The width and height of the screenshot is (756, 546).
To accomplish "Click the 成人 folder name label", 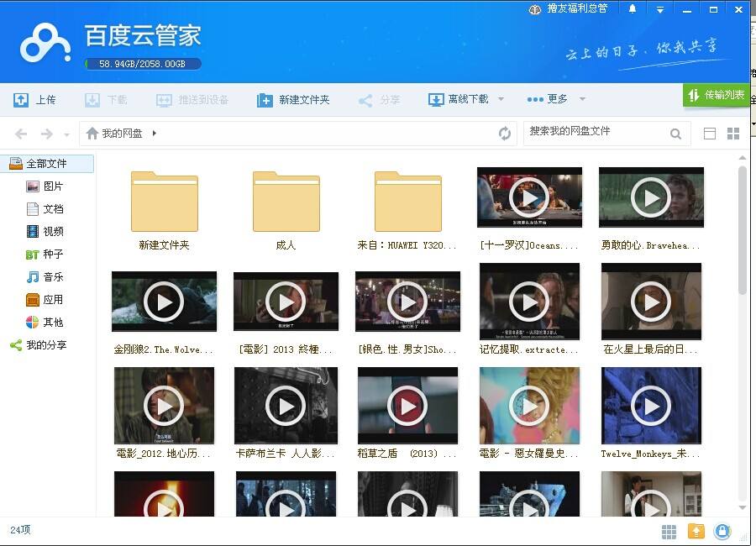I will point(286,245).
